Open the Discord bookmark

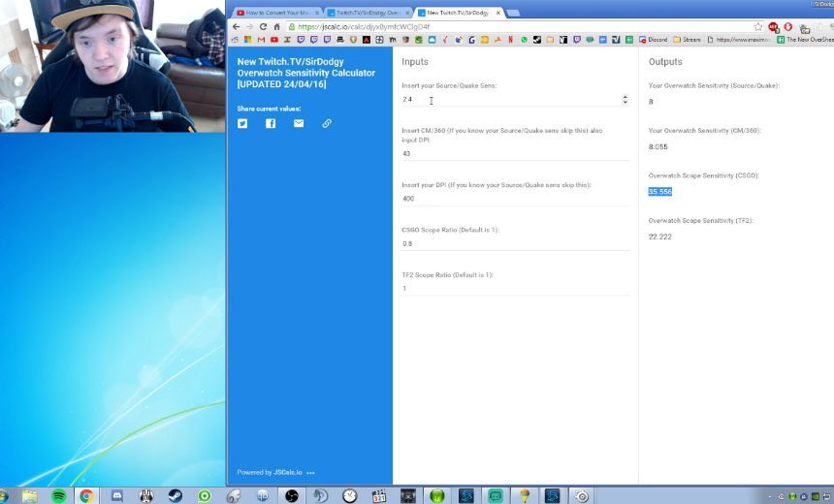[654, 40]
